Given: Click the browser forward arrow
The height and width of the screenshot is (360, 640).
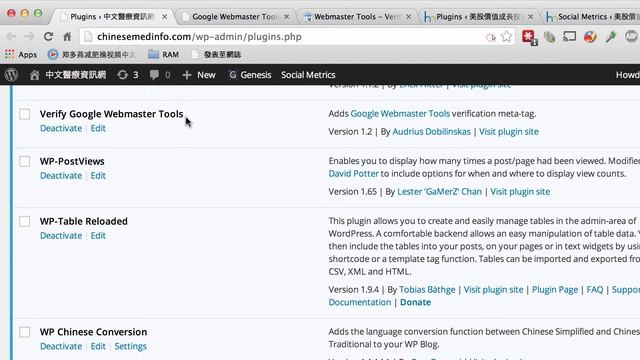Looking at the screenshot, I should tap(29, 37).
